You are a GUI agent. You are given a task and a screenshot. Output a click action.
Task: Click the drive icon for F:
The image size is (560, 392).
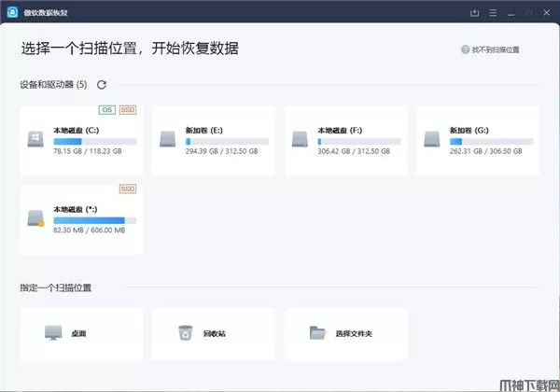pyautogui.click(x=300, y=139)
